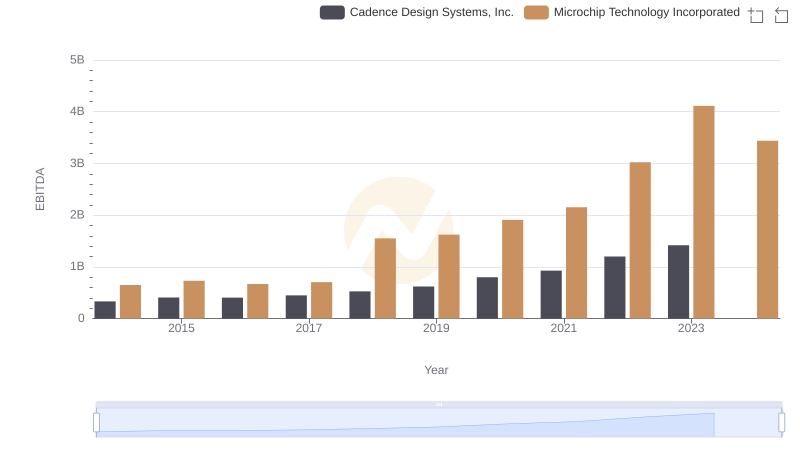Click the right handle of the range slider

(x=782, y=423)
